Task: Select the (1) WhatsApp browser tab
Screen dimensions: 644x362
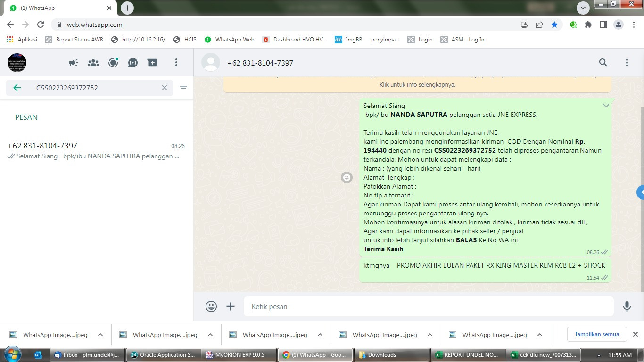Action: point(60,8)
